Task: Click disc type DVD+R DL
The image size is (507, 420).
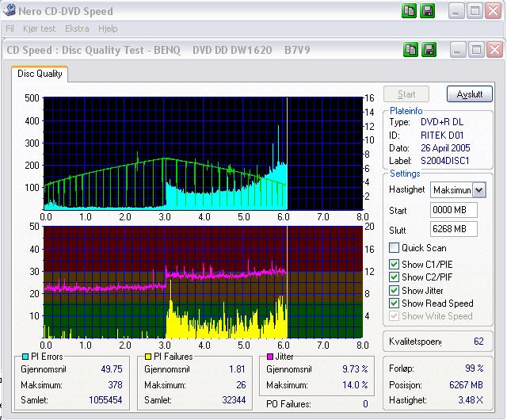Action: (442, 122)
